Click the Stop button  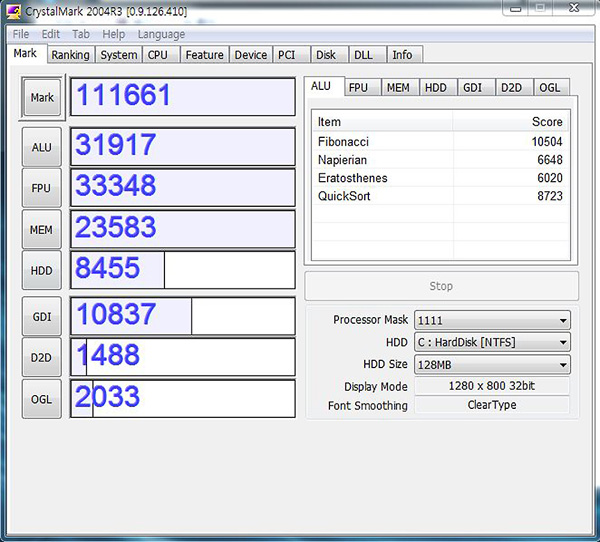coord(441,286)
